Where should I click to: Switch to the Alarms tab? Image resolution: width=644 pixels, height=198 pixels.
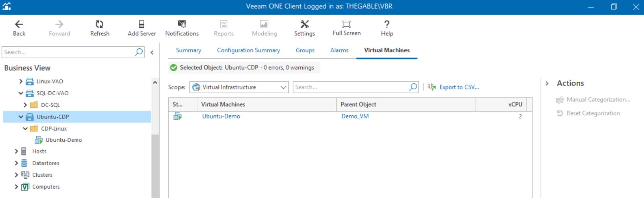pos(339,50)
